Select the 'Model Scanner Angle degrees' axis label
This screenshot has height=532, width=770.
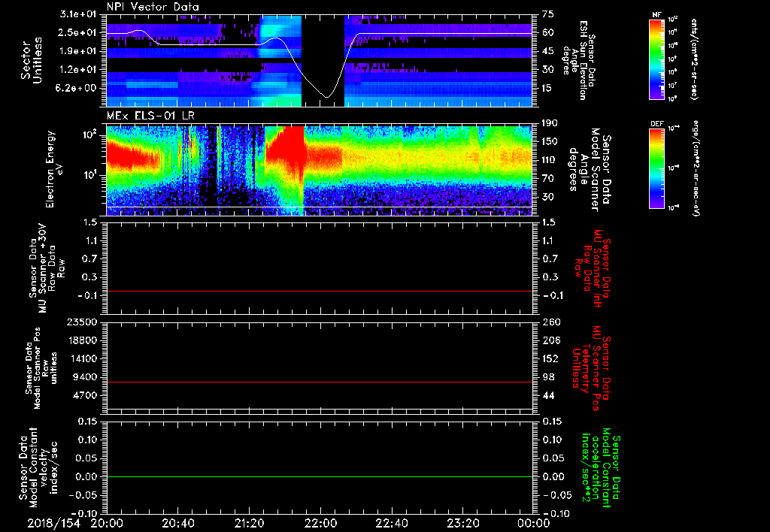click(590, 170)
